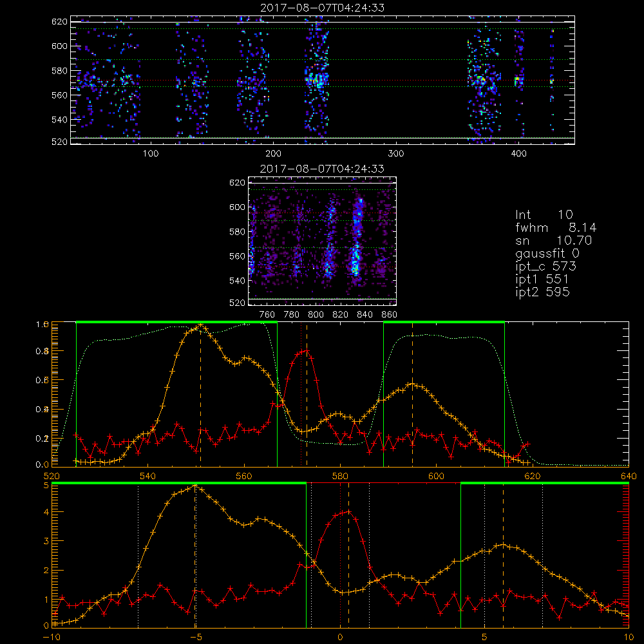The height and width of the screenshot is (644, 644).
Task: Select the 'fwhm 8.14' readout line
Action: [556, 227]
